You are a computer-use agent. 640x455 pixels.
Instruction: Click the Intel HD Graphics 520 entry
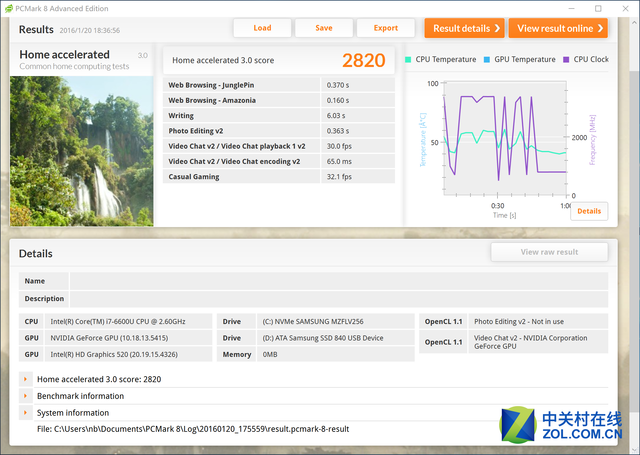point(128,354)
